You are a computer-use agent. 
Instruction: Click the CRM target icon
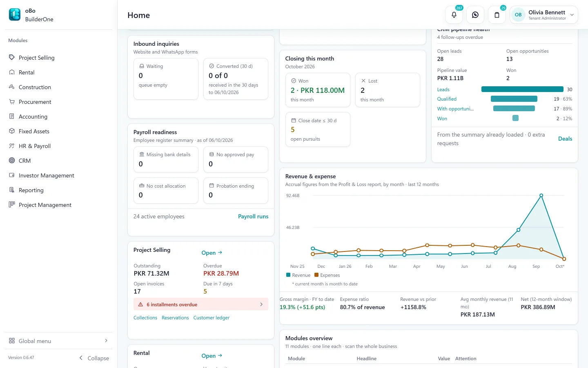[x=12, y=161]
